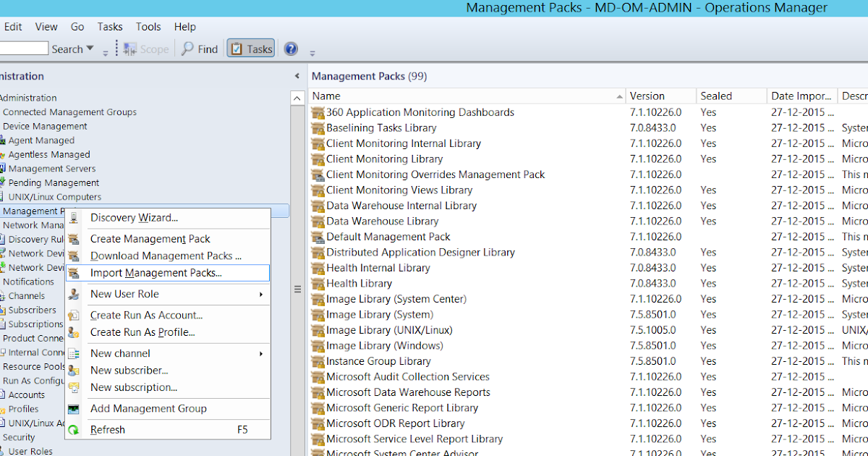Sort by Version column header

[662, 96]
